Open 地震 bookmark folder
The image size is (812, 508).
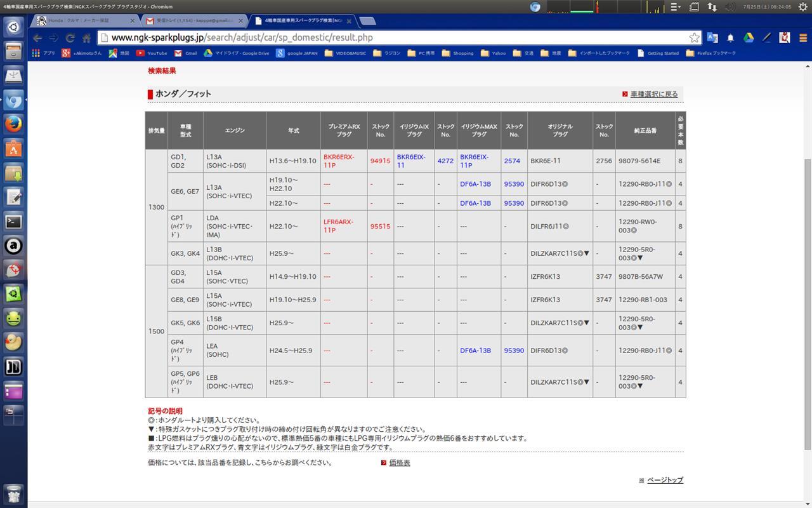click(x=551, y=53)
